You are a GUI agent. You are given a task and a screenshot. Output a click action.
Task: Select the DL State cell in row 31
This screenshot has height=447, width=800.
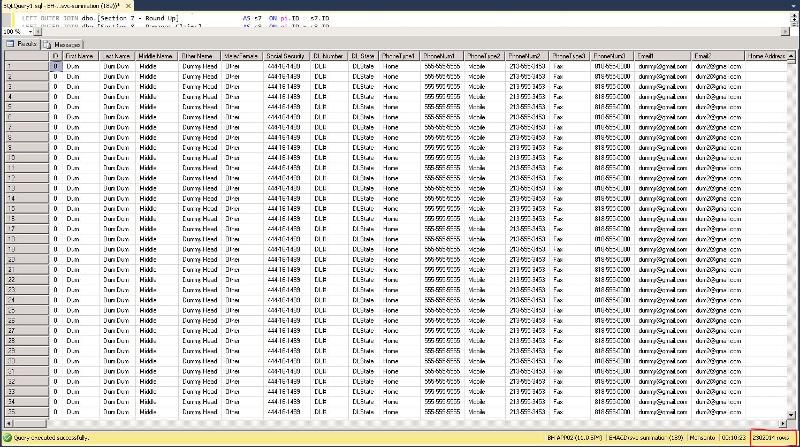pyautogui.click(x=364, y=371)
